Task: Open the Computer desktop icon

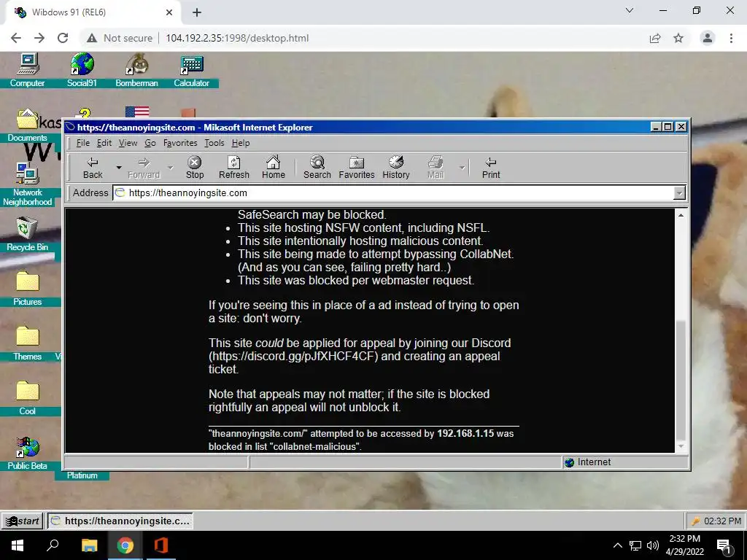Action: [27, 71]
